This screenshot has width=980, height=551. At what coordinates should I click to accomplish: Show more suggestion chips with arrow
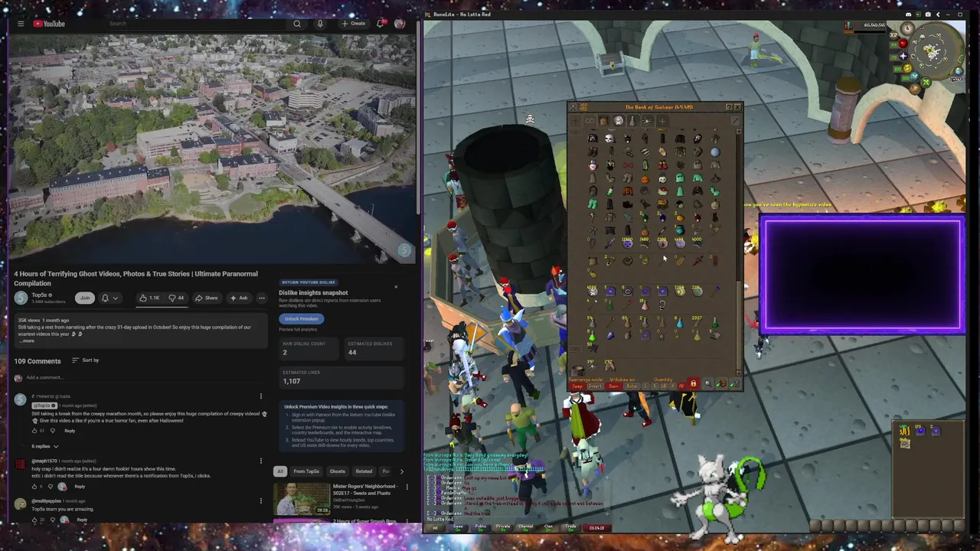402,471
